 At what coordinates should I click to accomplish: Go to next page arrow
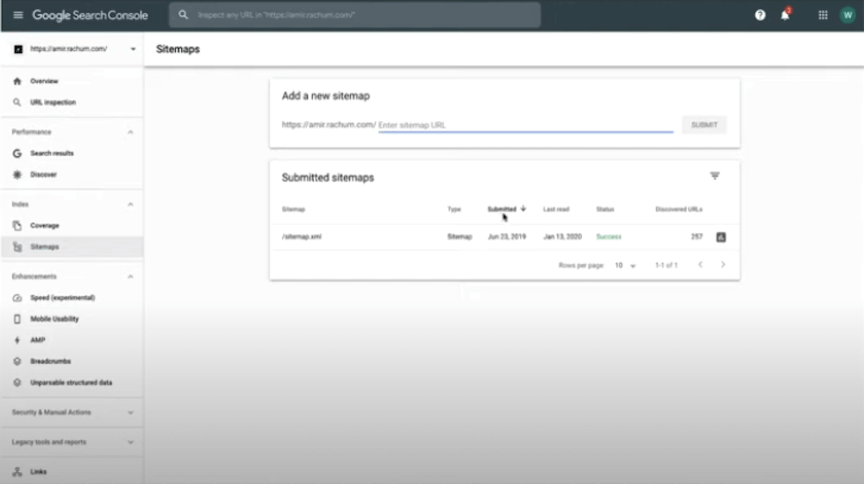click(x=723, y=265)
